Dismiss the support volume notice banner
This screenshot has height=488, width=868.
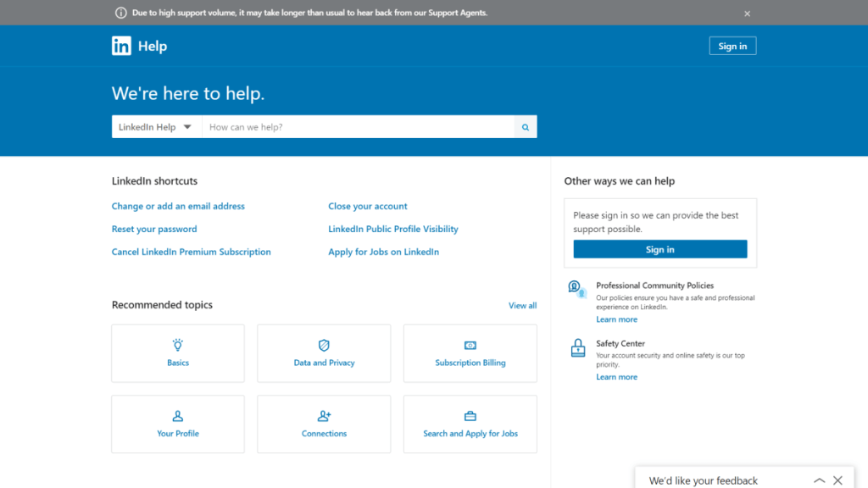[x=747, y=13]
